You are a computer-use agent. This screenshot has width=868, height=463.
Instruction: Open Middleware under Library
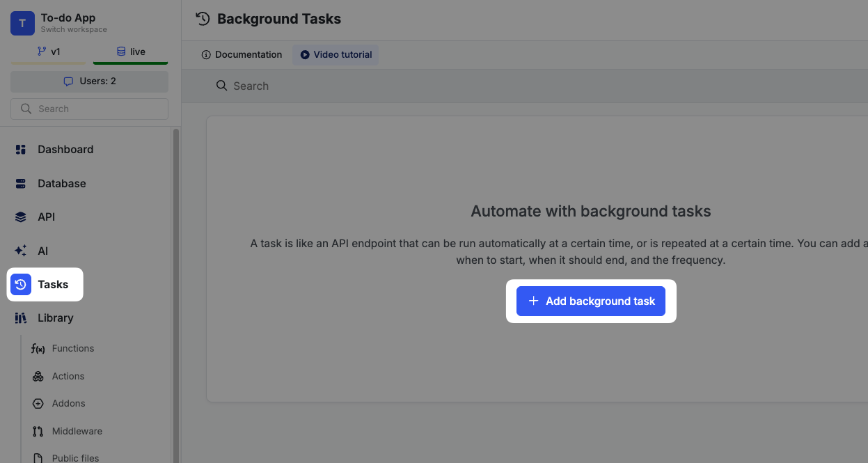pyautogui.click(x=77, y=432)
